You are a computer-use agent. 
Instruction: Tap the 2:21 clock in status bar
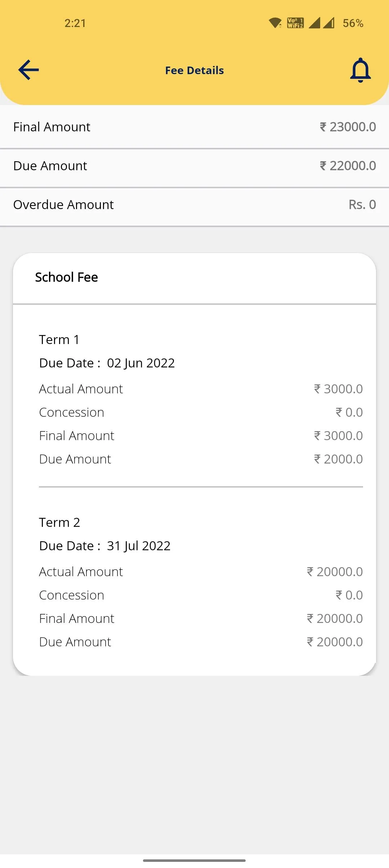coord(75,23)
